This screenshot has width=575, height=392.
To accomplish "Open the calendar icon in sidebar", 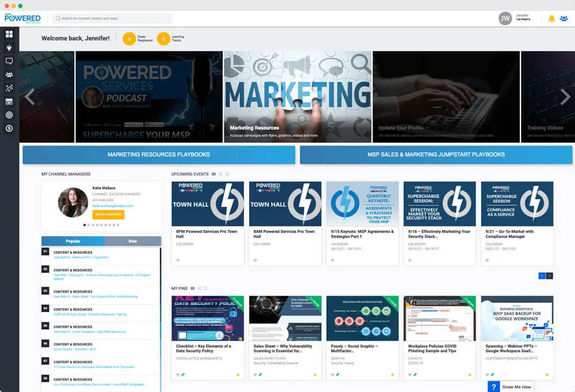I will (x=9, y=102).
